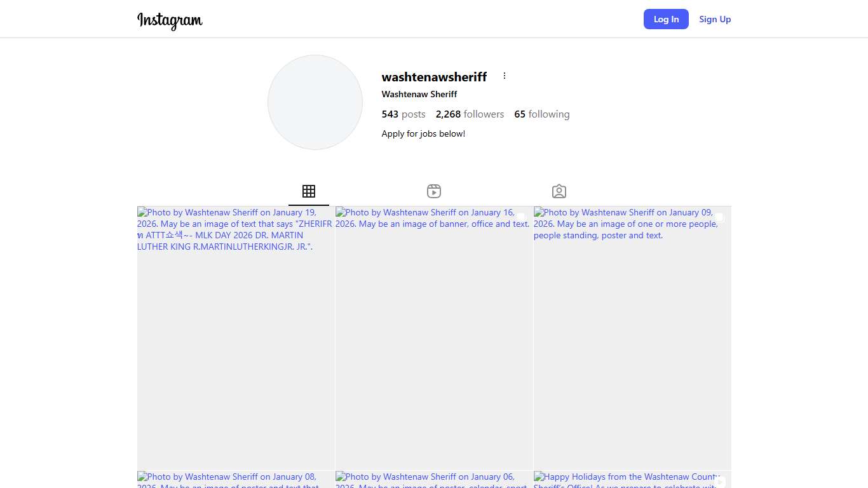Open the 65 following list
868x488 pixels.
tap(541, 114)
